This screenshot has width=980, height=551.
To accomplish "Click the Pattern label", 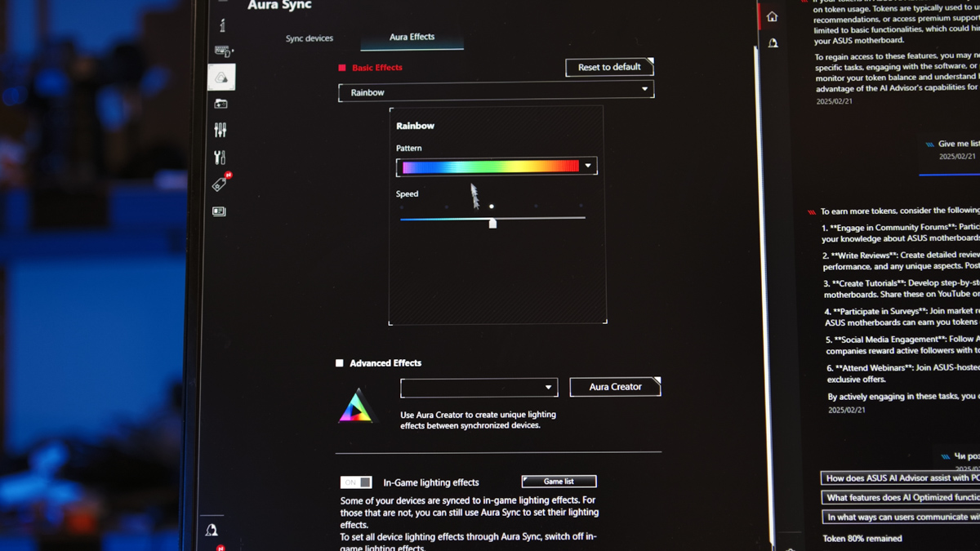I will pos(408,149).
